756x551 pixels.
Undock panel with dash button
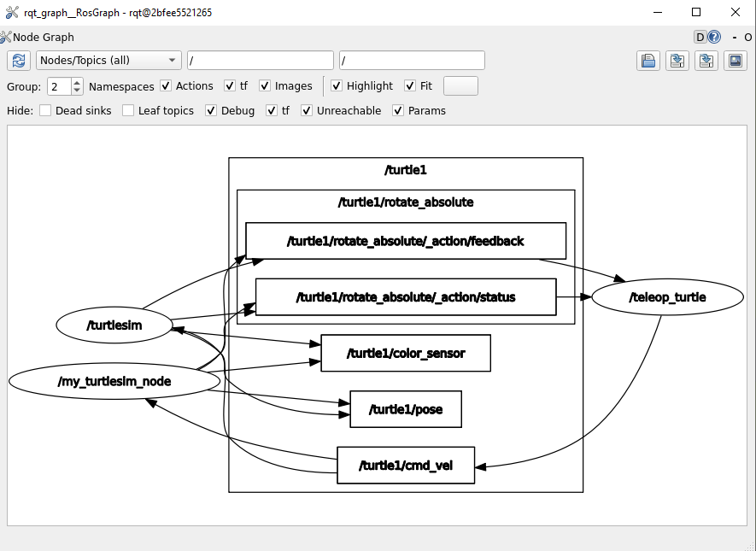(x=735, y=37)
